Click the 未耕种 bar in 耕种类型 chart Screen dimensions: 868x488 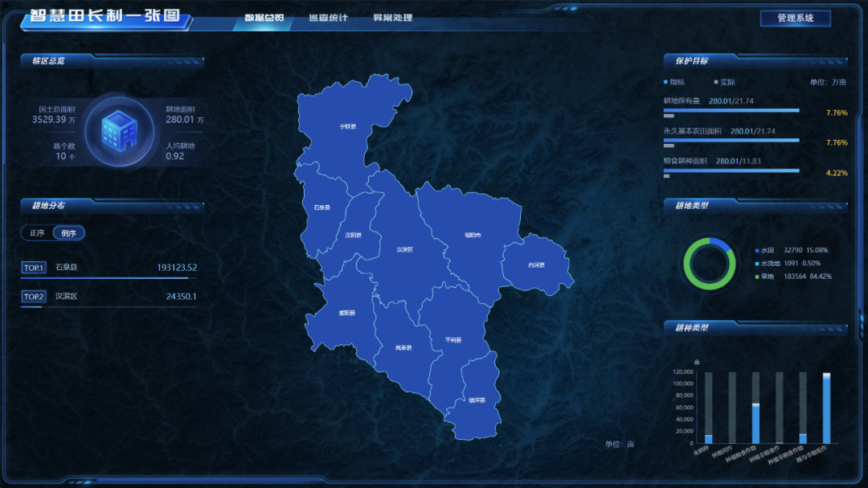click(709, 439)
